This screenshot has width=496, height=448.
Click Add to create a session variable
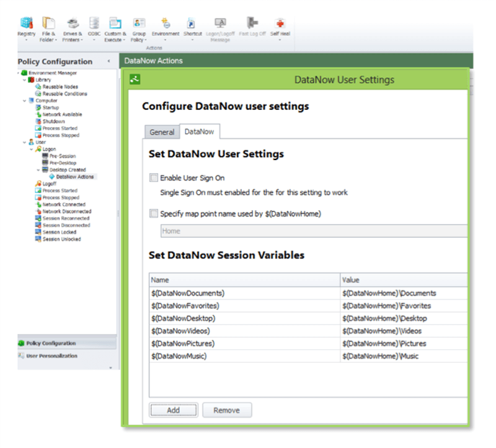(x=174, y=410)
